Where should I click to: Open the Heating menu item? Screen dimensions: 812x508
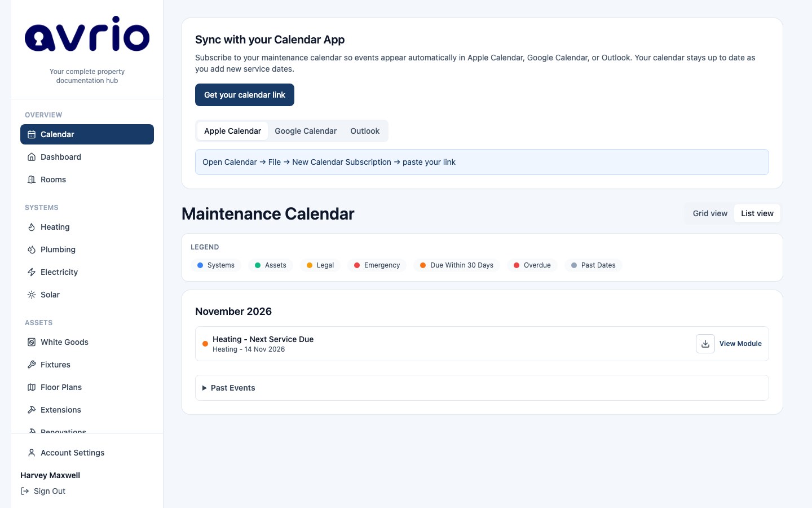(87, 227)
